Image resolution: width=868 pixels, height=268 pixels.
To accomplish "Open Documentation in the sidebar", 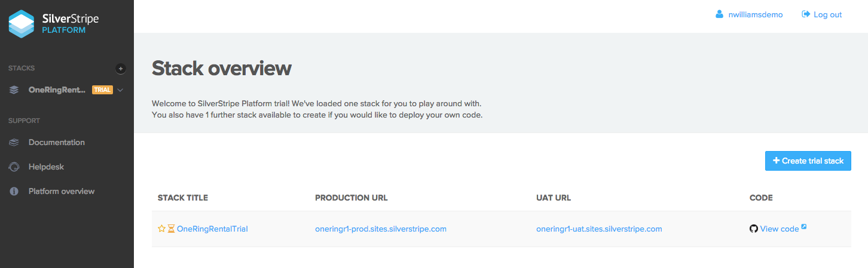I will (x=57, y=143).
